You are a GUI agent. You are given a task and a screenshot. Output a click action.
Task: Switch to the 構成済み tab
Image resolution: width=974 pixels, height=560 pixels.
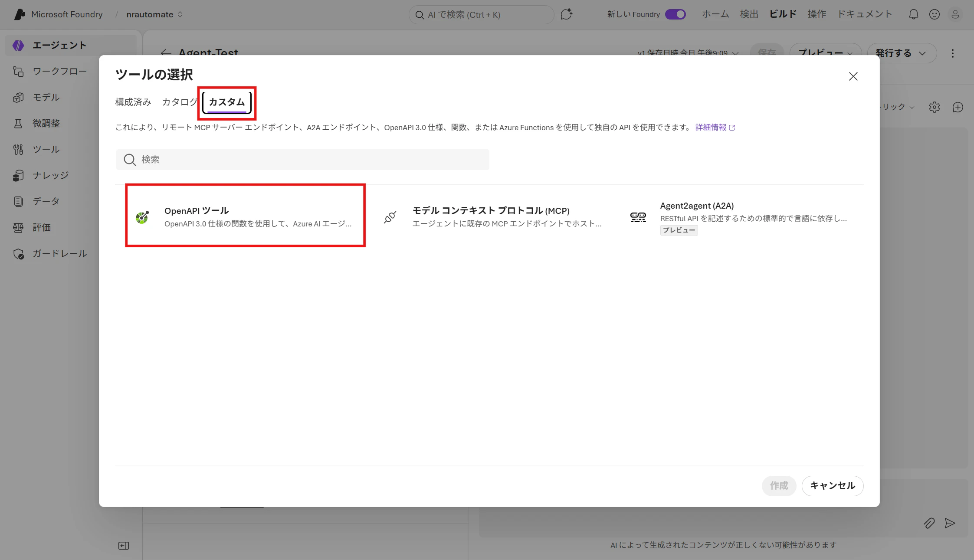[x=133, y=102]
